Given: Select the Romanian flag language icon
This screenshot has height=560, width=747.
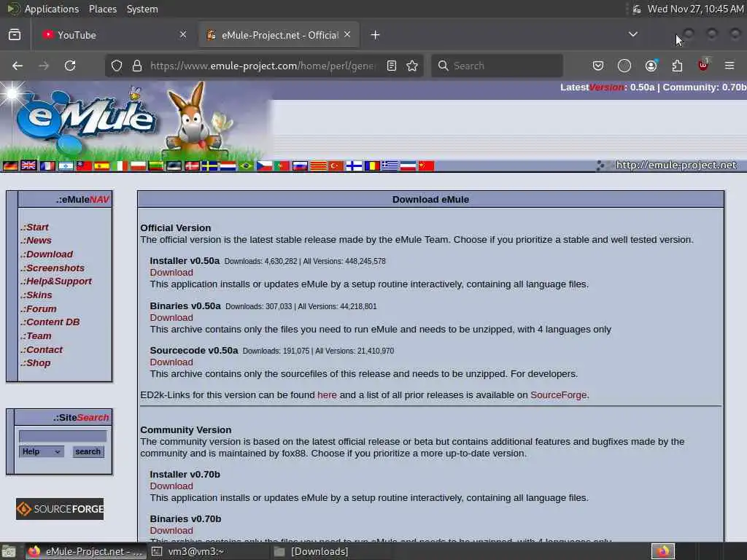Looking at the screenshot, I should click(x=372, y=166).
